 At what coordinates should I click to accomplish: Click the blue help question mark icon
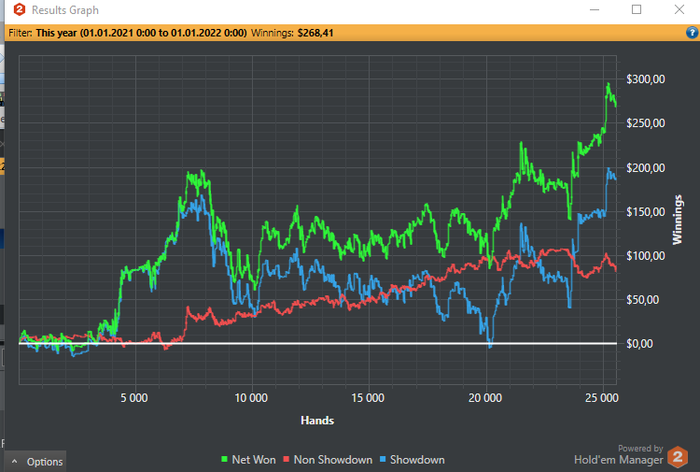click(x=692, y=33)
